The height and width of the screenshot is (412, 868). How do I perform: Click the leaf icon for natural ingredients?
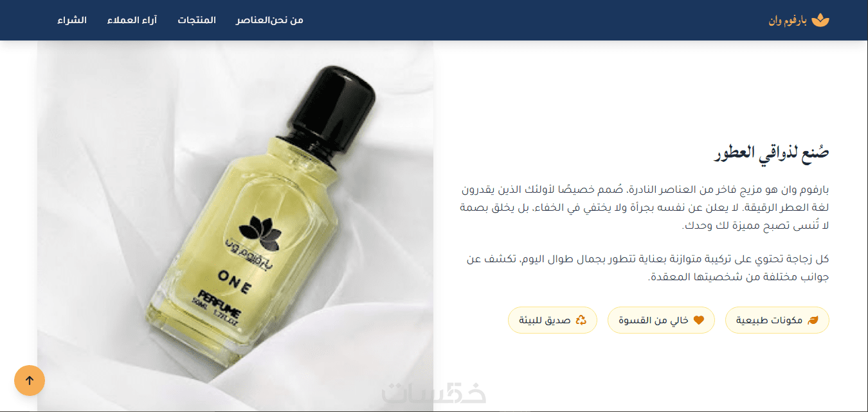813,320
